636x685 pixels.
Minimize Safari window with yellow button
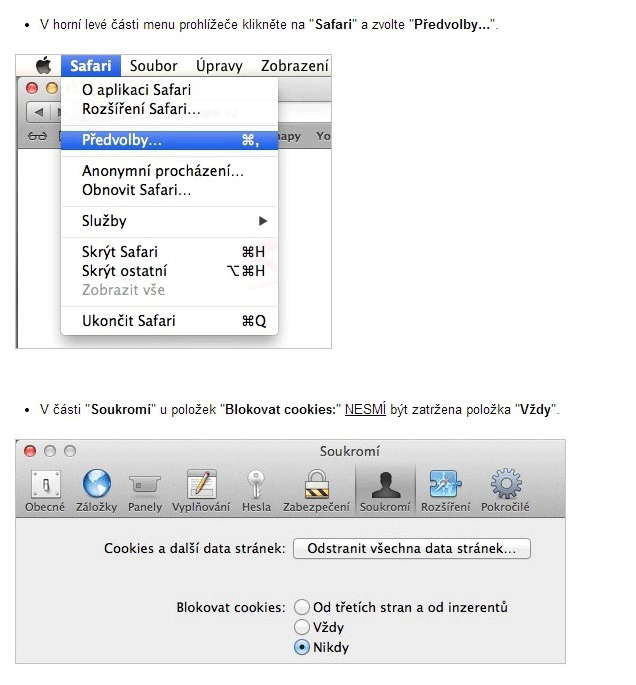[52, 88]
